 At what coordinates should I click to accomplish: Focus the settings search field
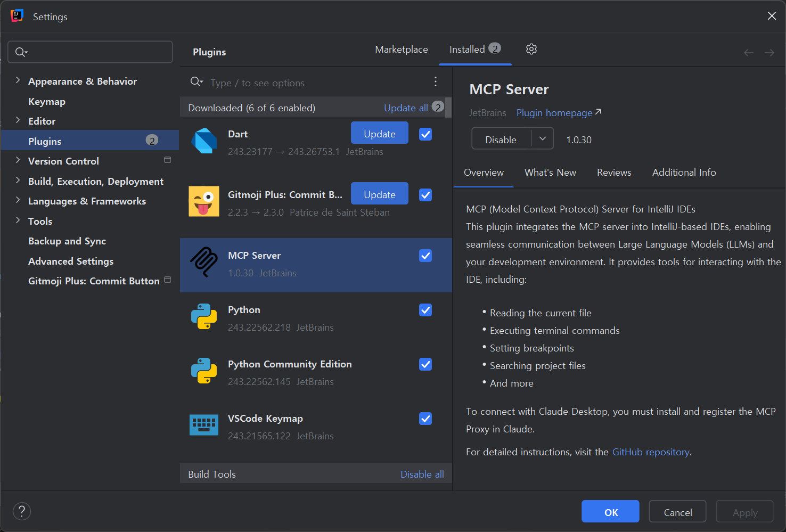[90, 52]
